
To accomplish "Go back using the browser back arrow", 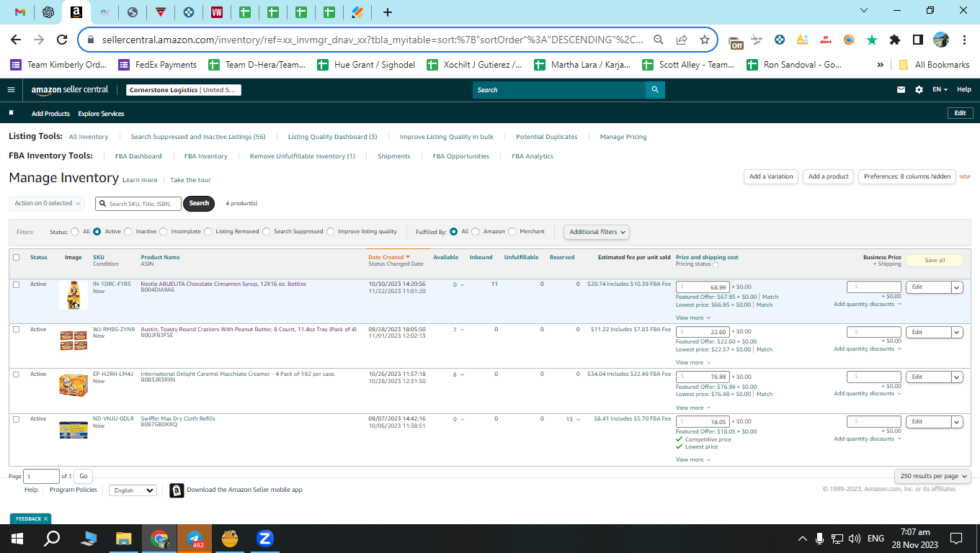I will [16, 40].
